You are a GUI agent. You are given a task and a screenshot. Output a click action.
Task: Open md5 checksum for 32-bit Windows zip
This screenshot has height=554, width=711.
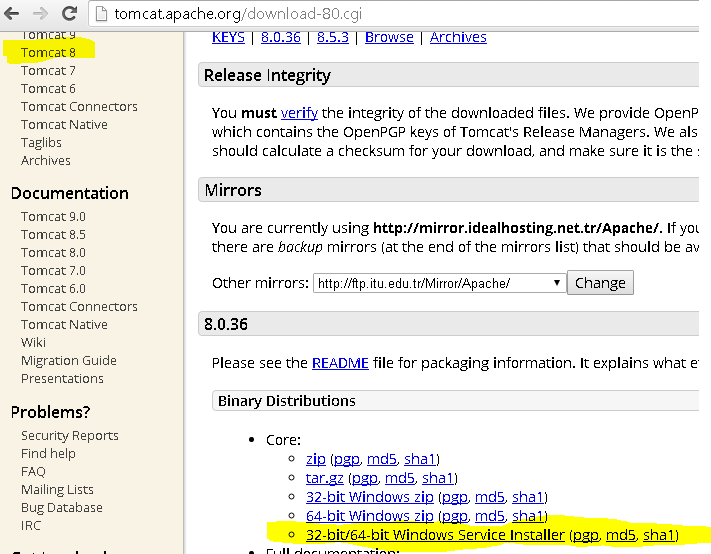[x=490, y=497]
